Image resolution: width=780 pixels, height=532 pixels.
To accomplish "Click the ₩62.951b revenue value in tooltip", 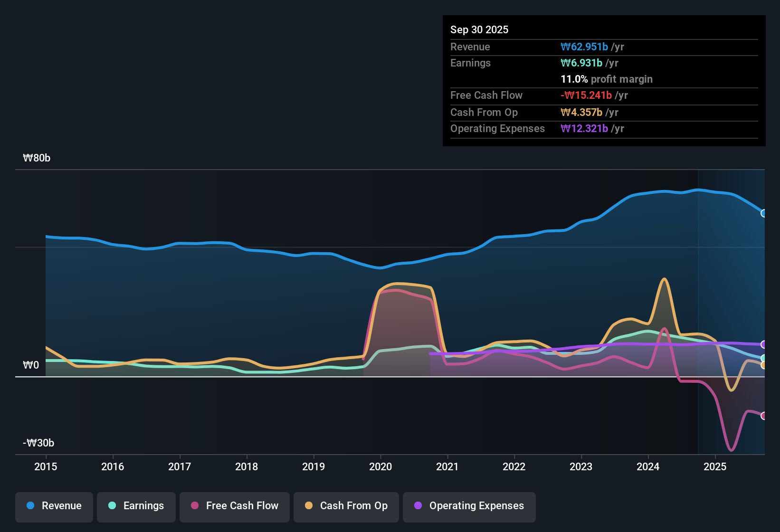I will pos(584,47).
